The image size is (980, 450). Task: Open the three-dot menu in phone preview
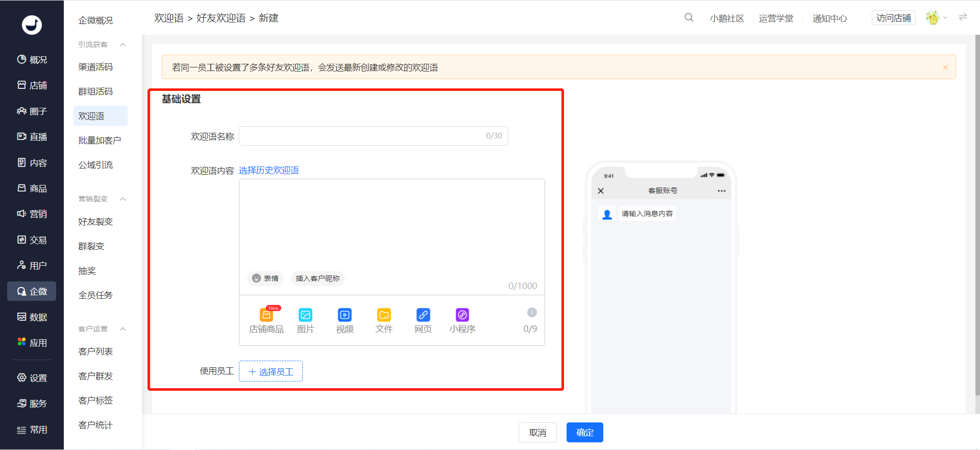(x=721, y=191)
